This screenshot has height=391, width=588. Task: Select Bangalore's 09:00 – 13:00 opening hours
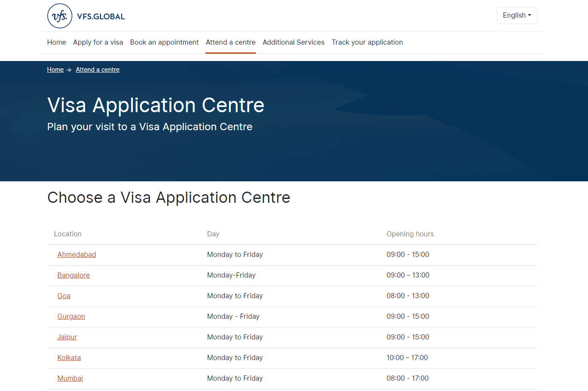(408, 275)
